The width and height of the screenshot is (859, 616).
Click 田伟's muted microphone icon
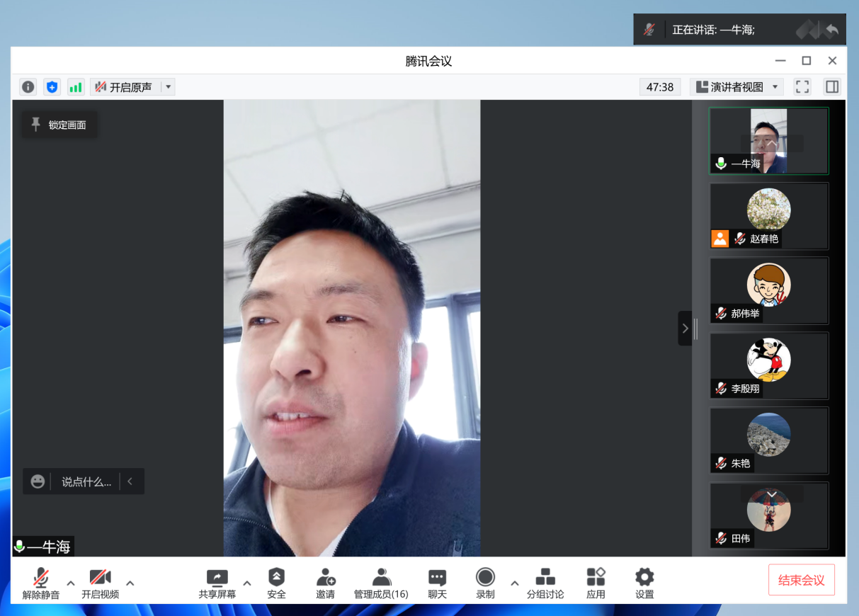722,538
